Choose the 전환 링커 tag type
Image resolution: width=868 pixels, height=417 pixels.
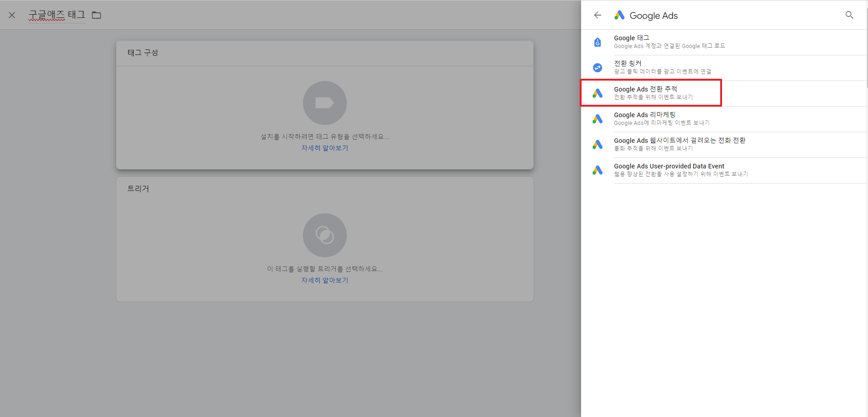[x=724, y=68]
